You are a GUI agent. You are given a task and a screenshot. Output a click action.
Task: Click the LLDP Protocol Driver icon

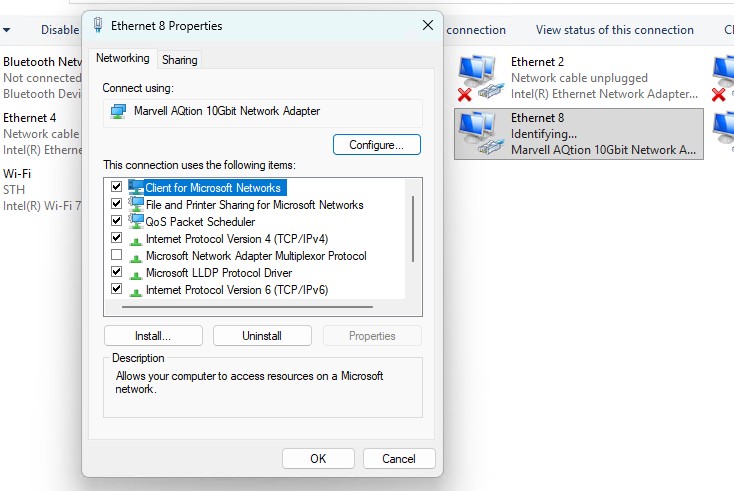[x=136, y=275]
